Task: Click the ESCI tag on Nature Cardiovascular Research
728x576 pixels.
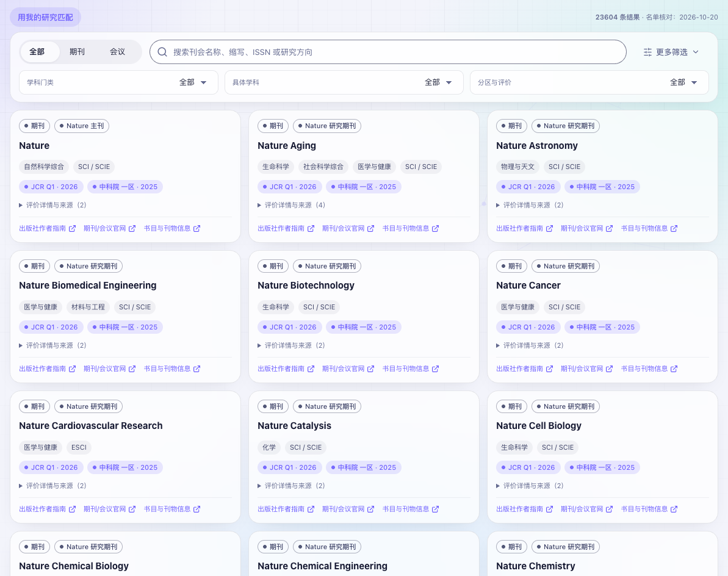Action: (x=79, y=447)
